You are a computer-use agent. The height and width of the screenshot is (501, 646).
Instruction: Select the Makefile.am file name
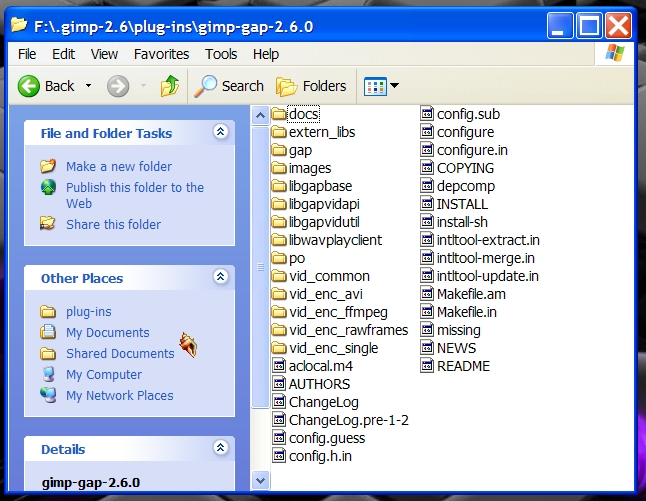point(471,294)
